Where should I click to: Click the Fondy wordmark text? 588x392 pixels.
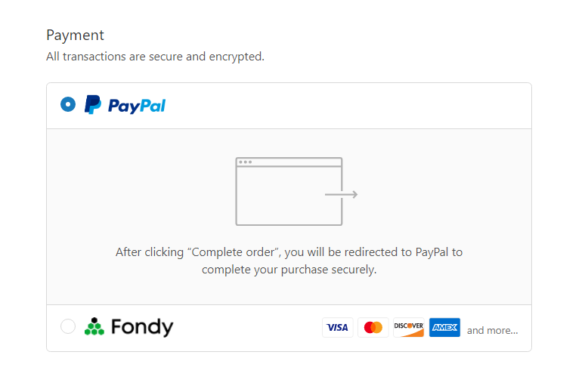point(142,327)
